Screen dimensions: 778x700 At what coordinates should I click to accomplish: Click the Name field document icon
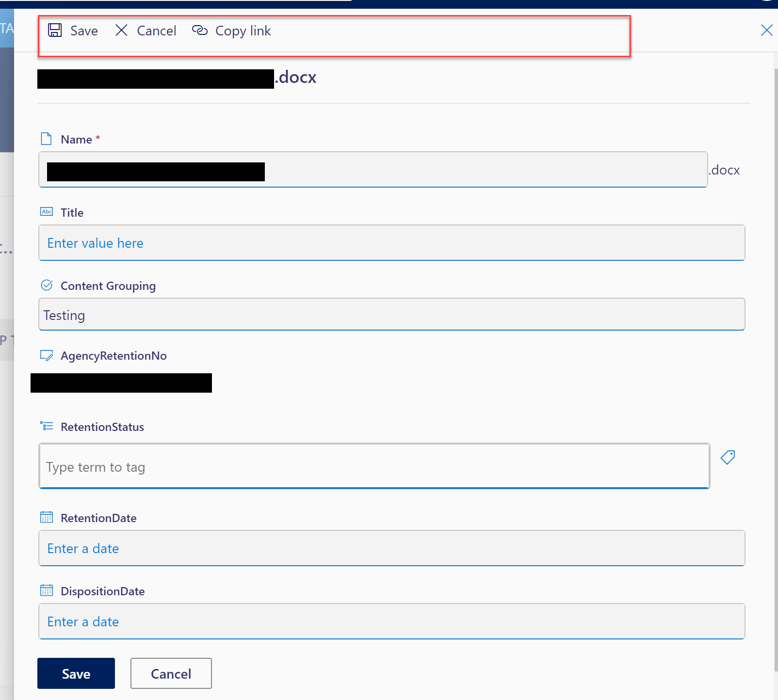[46, 139]
